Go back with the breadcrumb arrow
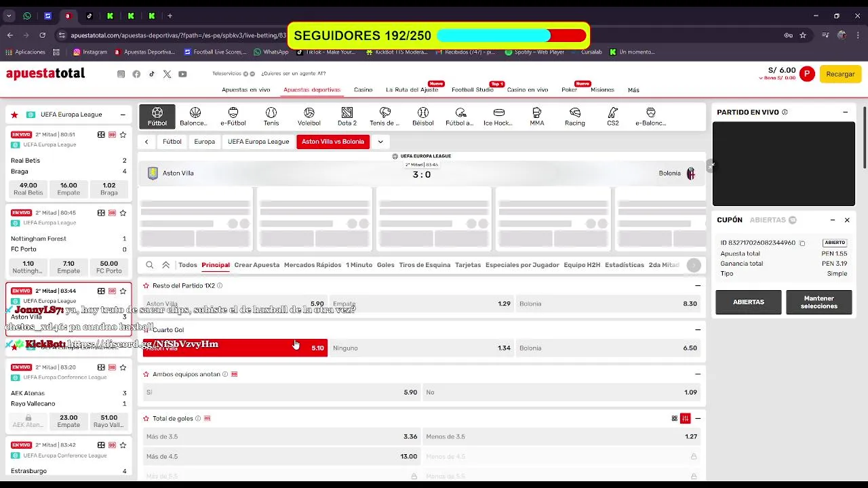The image size is (868, 488). pyautogui.click(x=146, y=142)
